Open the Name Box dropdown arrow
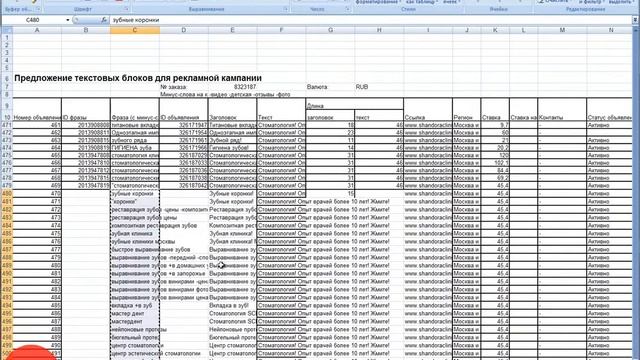 68,20
